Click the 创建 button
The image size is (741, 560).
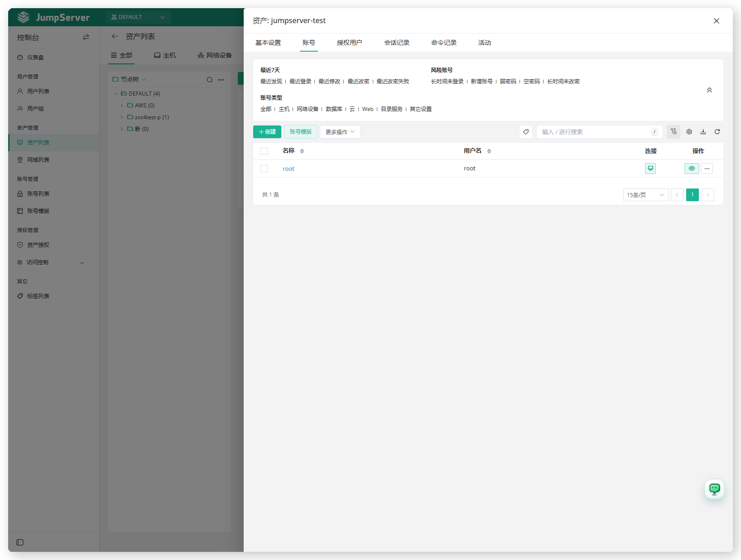click(x=267, y=132)
